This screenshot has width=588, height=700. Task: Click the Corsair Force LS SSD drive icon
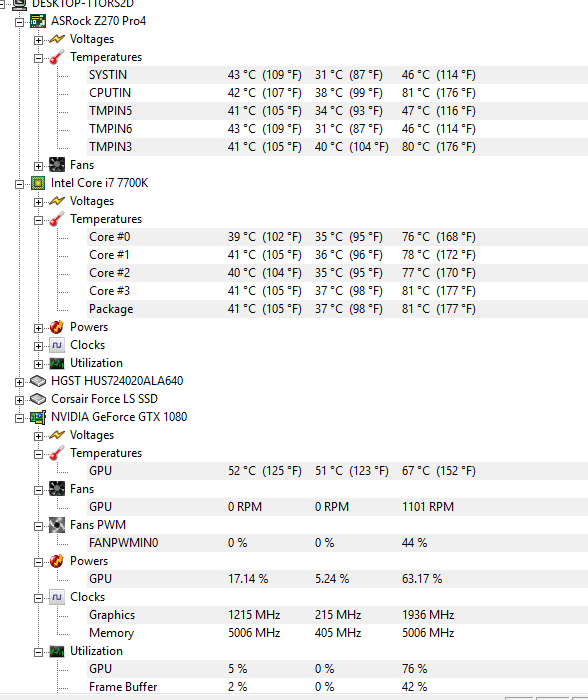coord(38,399)
